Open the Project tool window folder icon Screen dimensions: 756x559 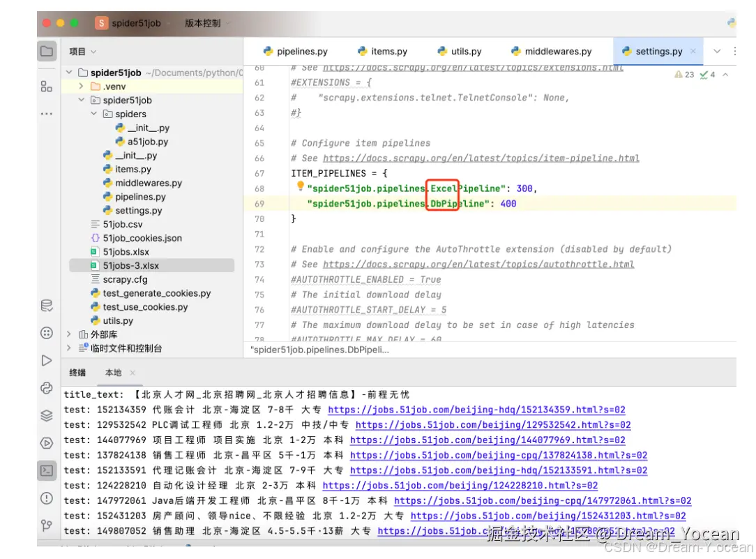pyautogui.click(x=47, y=51)
